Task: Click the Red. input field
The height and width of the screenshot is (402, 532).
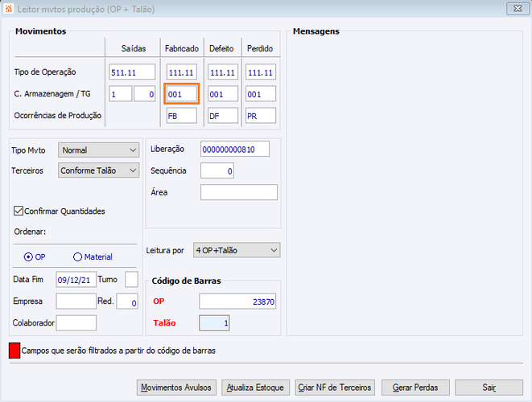Action: click(127, 301)
